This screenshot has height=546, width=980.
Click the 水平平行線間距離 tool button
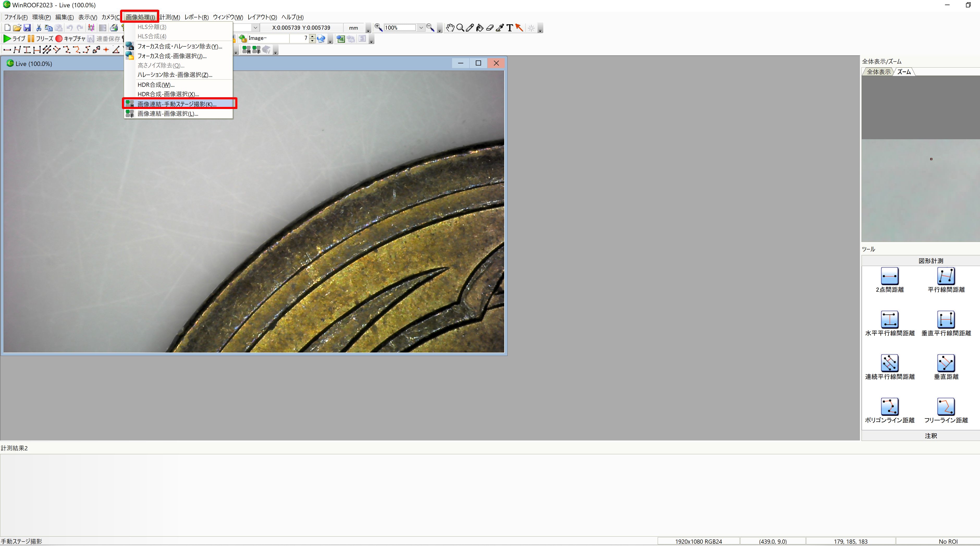(x=890, y=324)
